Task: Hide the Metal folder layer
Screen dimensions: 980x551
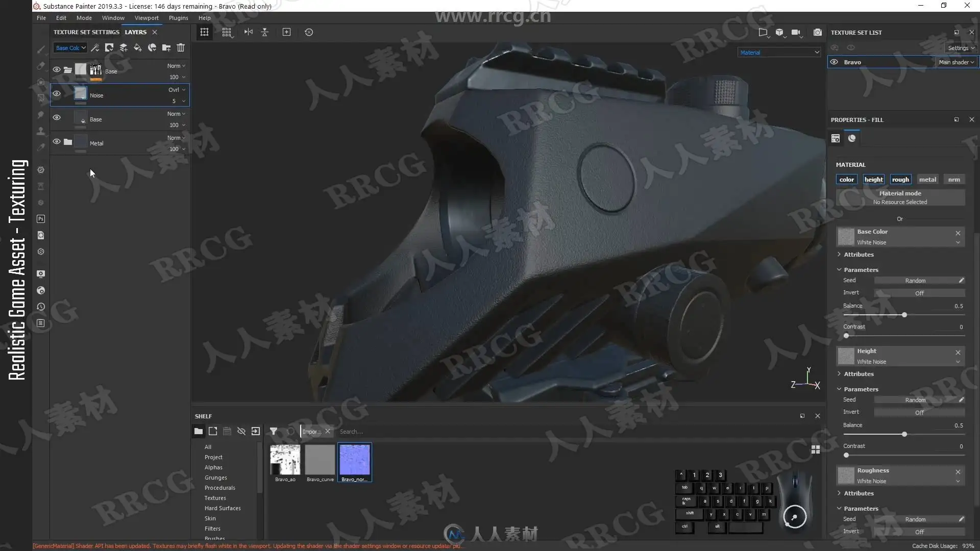Action: (57, 142)
